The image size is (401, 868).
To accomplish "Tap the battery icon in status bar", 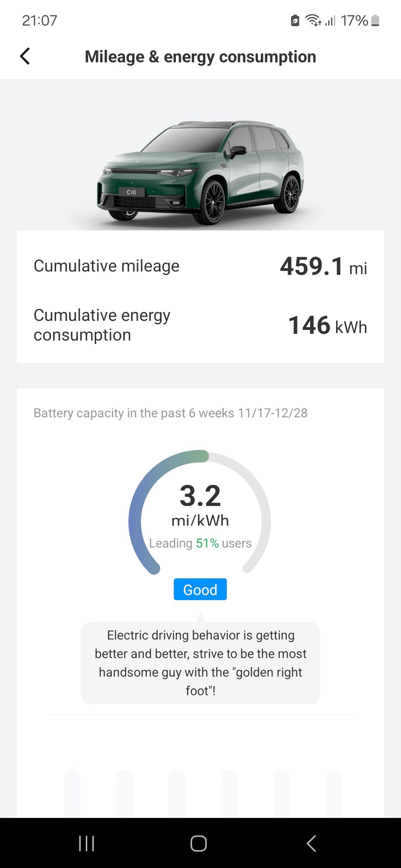I will coord(375,20).
